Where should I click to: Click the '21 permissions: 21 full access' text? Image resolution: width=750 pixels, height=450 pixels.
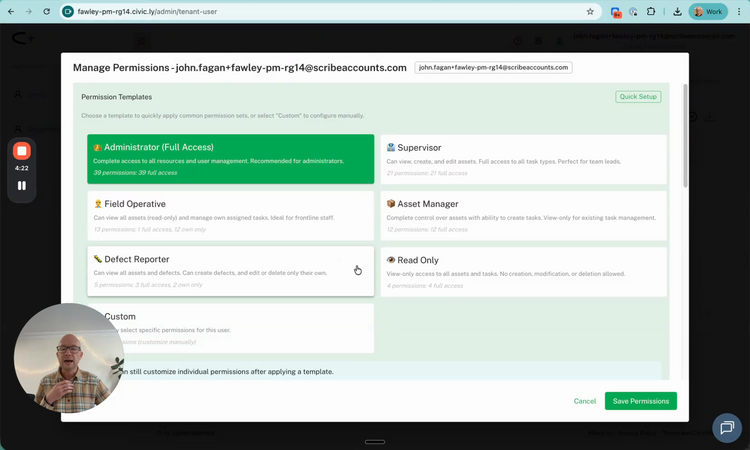coord(427,173)
